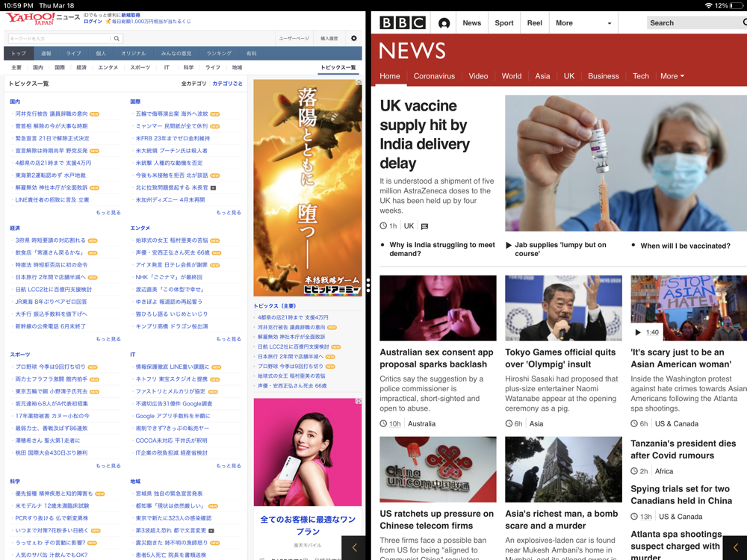747x560 pixels.
Task: Click the BBC logo
Action: click(x=403, y=23)
